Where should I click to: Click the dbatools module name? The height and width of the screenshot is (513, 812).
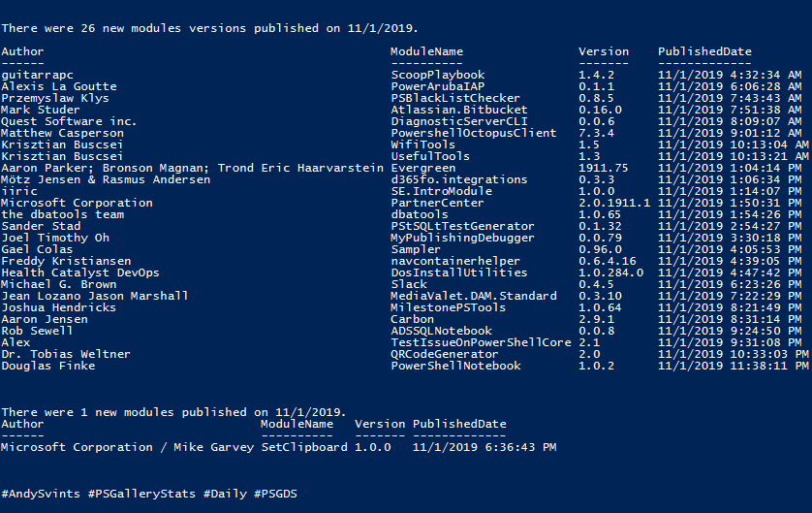420,214
